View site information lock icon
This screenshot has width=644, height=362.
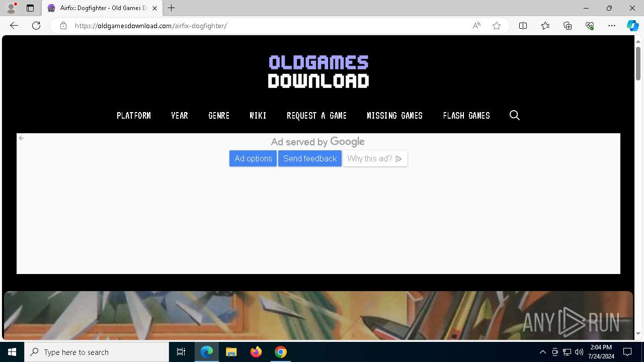63,26
